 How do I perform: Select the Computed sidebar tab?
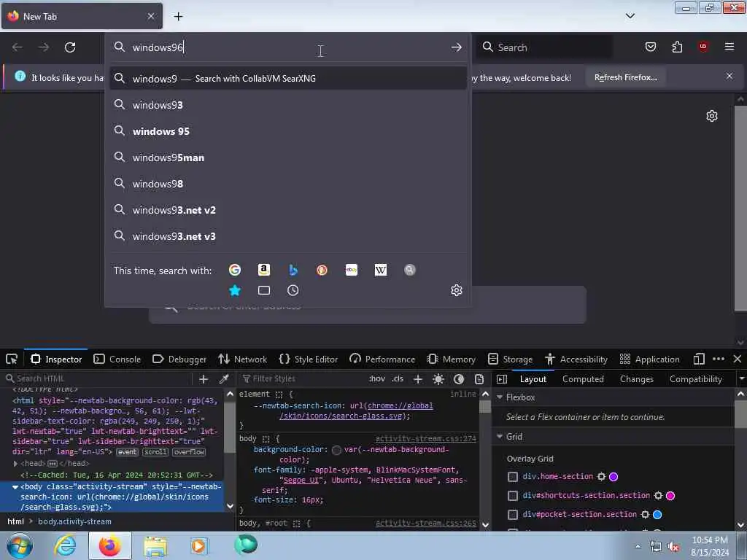583,379
